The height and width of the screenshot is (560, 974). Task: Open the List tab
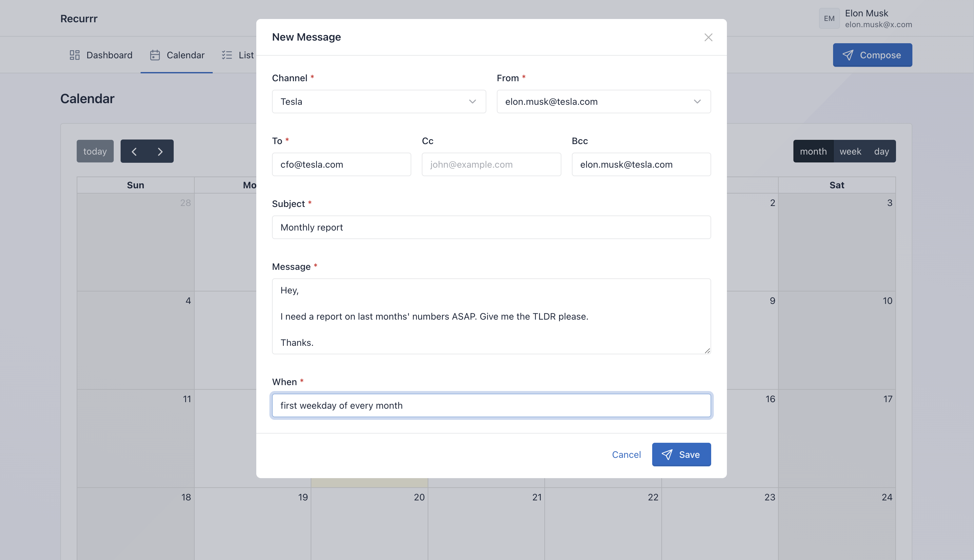238,55
